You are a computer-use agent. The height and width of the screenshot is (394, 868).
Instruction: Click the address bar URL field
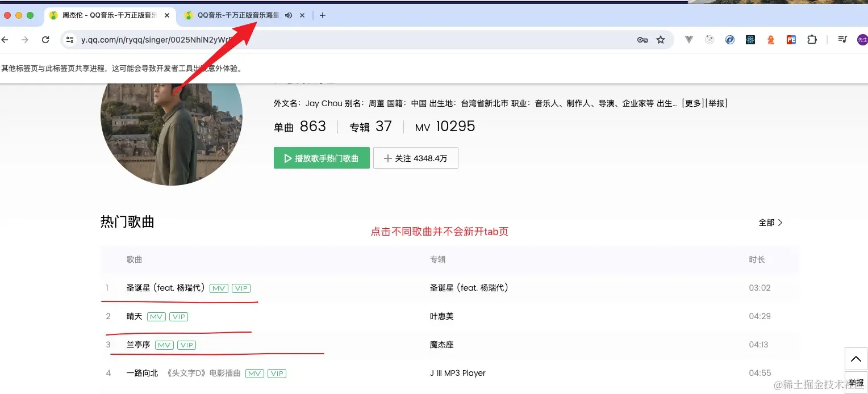point(227,39)
